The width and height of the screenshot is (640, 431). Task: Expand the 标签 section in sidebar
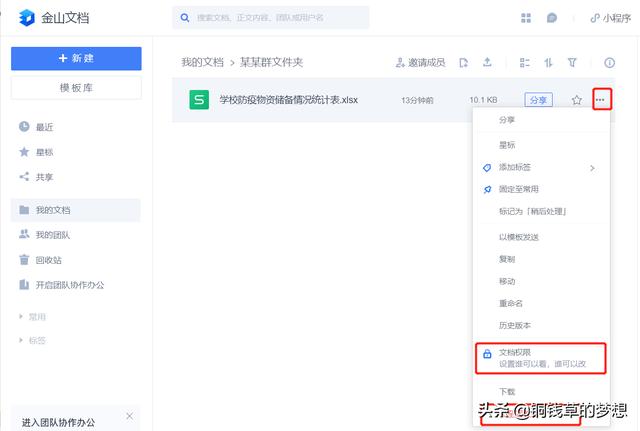(21, 340)
